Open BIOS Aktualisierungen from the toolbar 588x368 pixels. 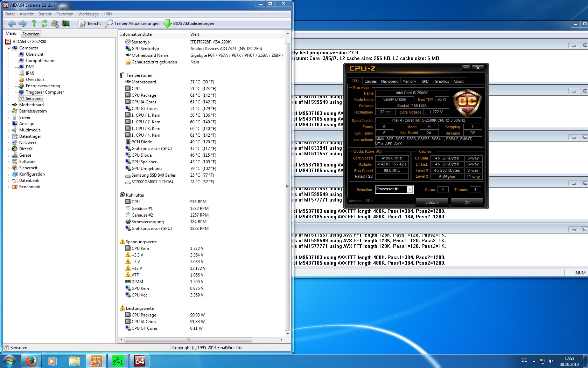click(189, 23)
